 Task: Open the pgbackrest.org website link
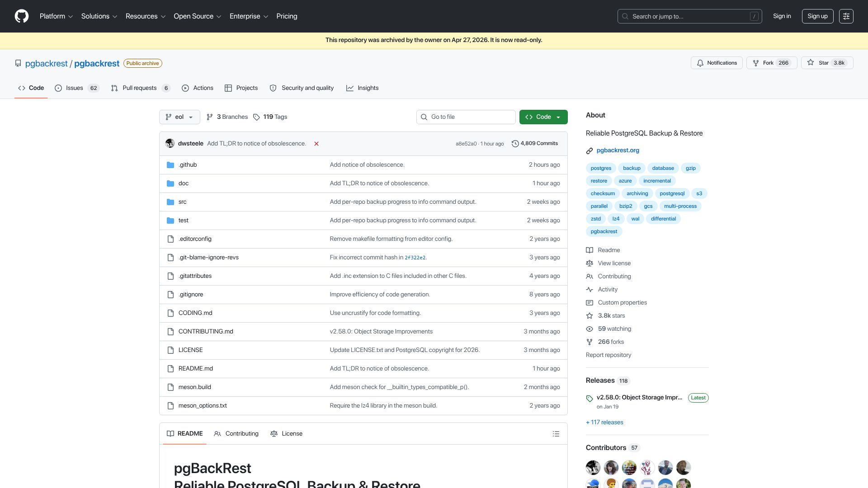[x=618, y=150]
